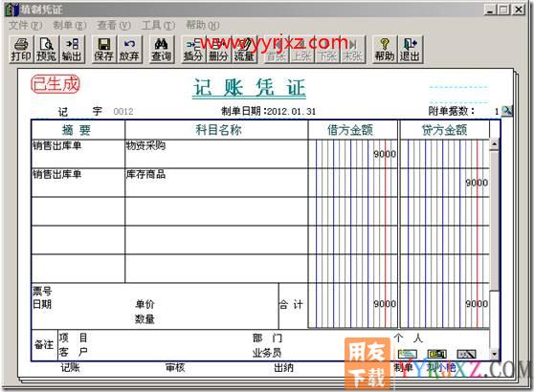The image size is (534, 392).
Task: Click the 摘要 column header
Action: tap(78, 130)
